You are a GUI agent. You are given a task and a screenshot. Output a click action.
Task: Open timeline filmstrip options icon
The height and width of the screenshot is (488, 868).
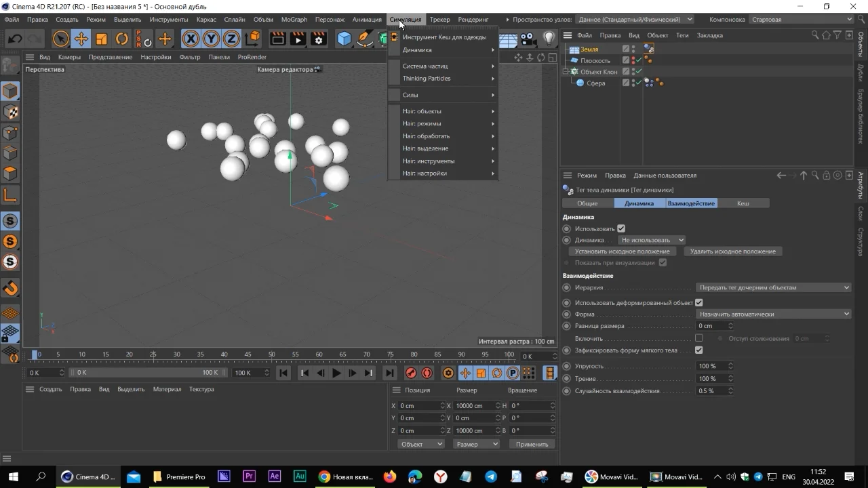[549, 373]
